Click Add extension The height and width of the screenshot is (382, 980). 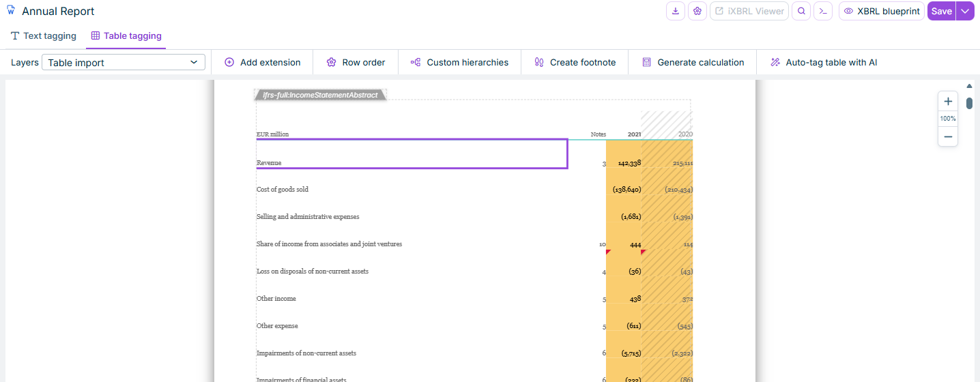coord(263,62)
